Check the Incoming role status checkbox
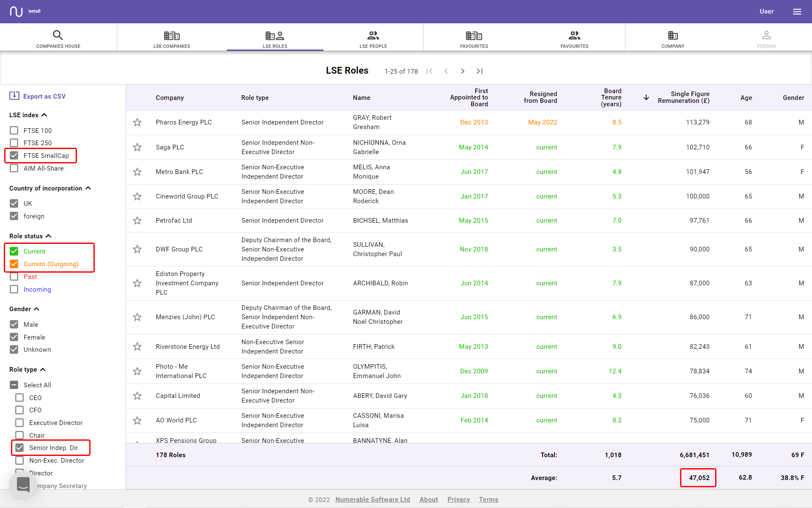 click(14, 289)
